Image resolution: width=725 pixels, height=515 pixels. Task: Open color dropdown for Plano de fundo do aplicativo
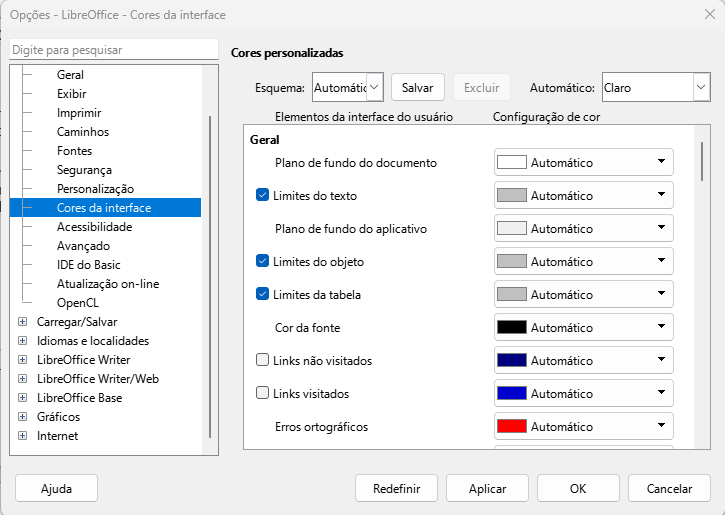[x=584, y=228]
